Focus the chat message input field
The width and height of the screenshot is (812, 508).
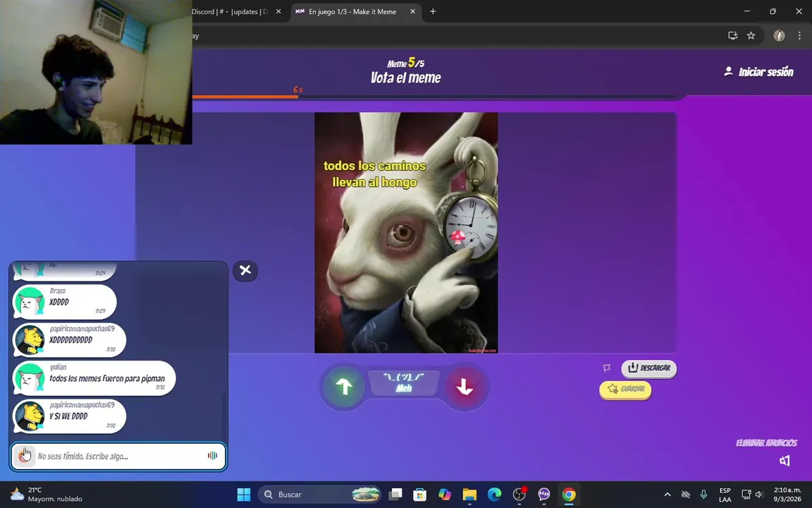(x=118, y=456)
